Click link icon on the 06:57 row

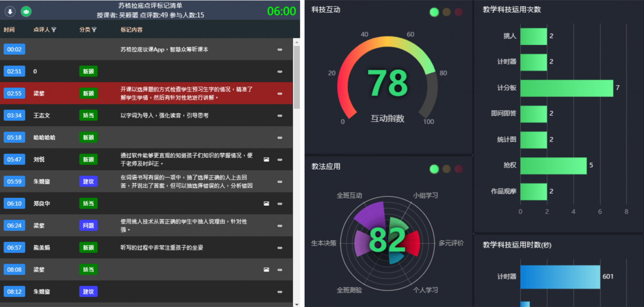click(x=280, y=248)
